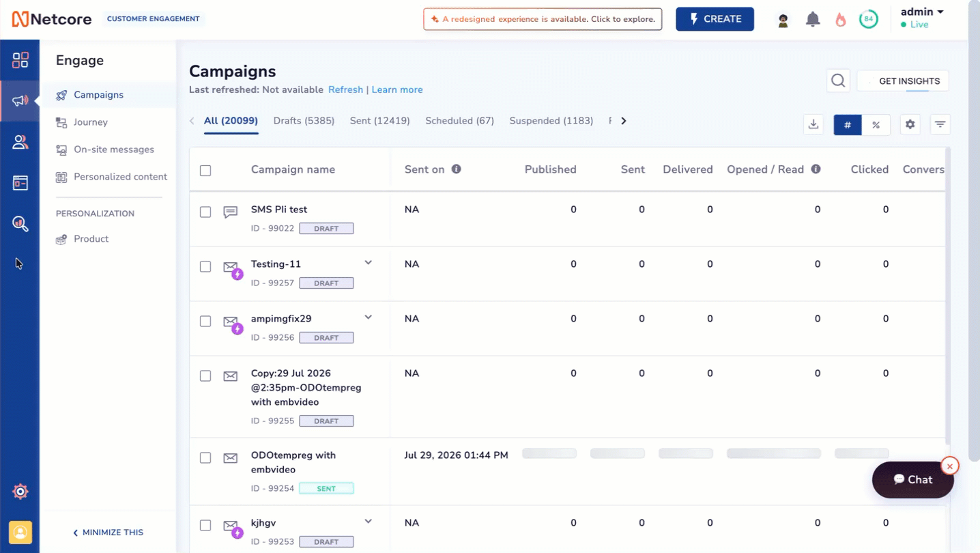Tick the checkbox for SMS Pli test

point(205,212)
